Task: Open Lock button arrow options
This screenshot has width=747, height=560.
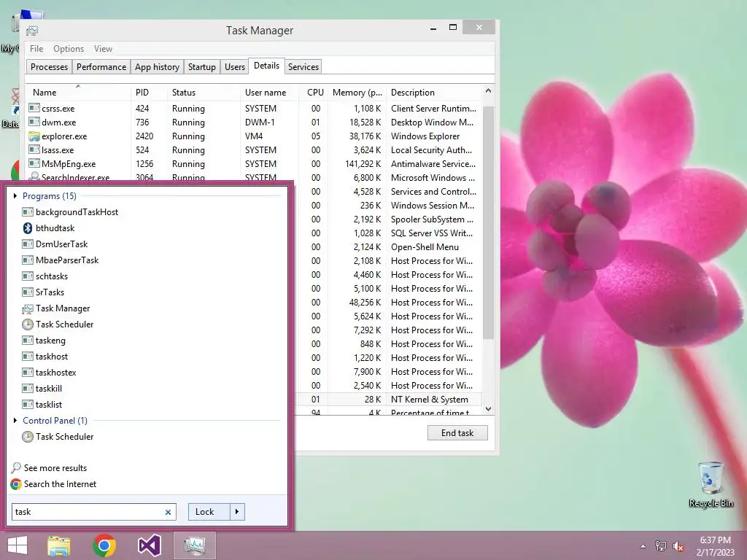Action: coord(237,512)
